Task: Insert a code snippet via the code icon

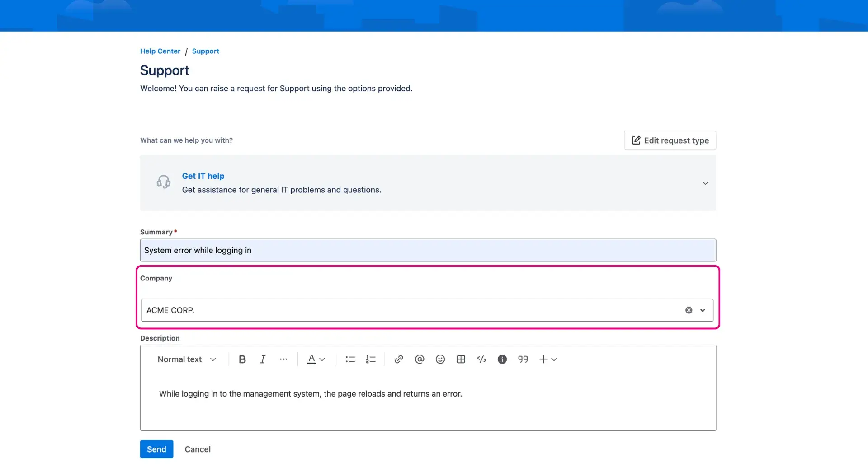Action: 481,359
